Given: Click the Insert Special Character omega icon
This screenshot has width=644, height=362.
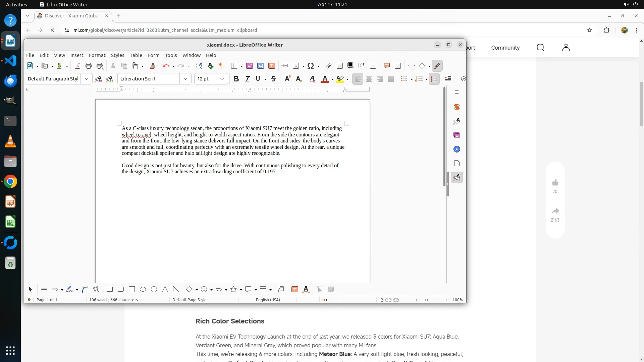Looking at the screenshot, I should pos(311,66).
